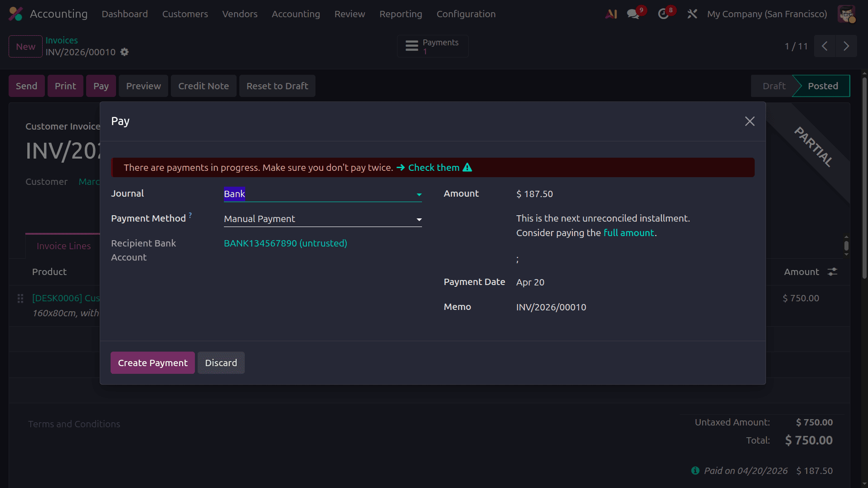Open the messages icon showing 9 notifications
Image resolution: width=868 pixels, height=488 pixels.
(x=633, y=14)
